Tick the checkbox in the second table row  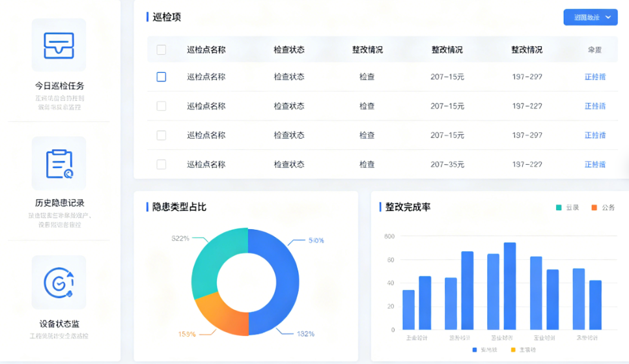(161, 106)
